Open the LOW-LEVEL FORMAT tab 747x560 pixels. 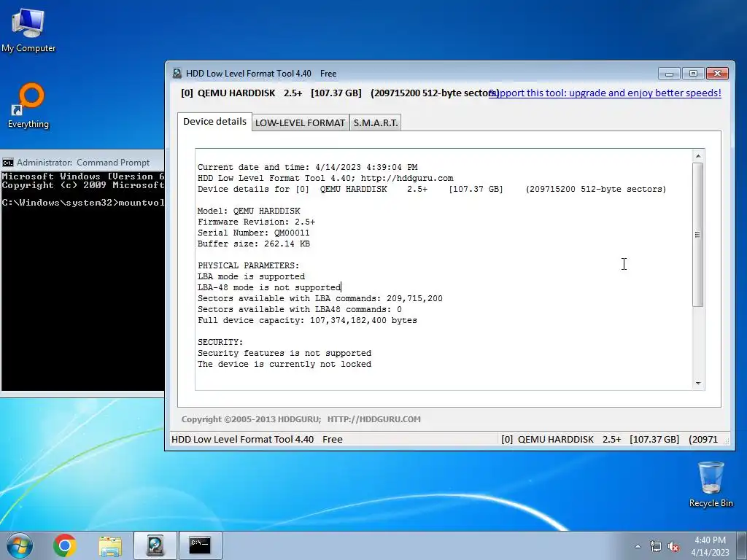[300, 122]
